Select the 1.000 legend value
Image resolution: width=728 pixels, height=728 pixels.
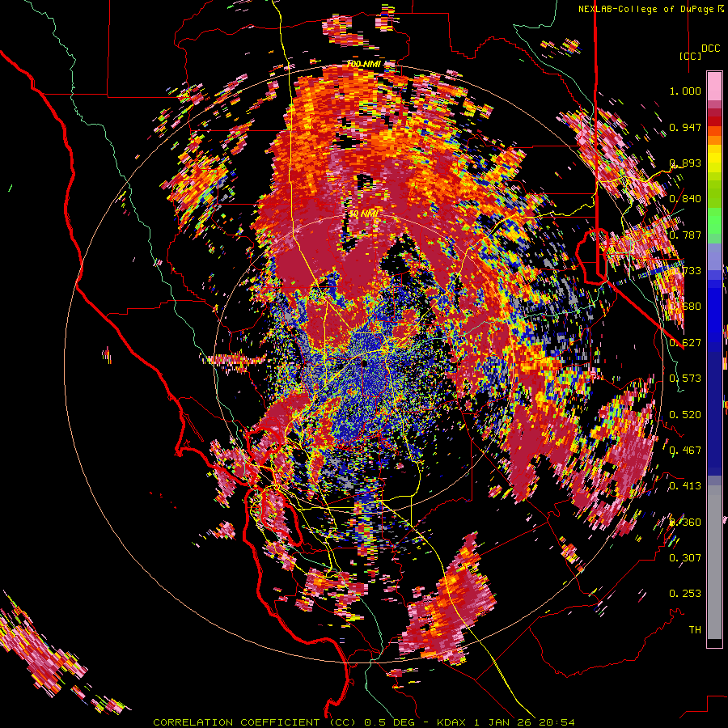[685, 91]
